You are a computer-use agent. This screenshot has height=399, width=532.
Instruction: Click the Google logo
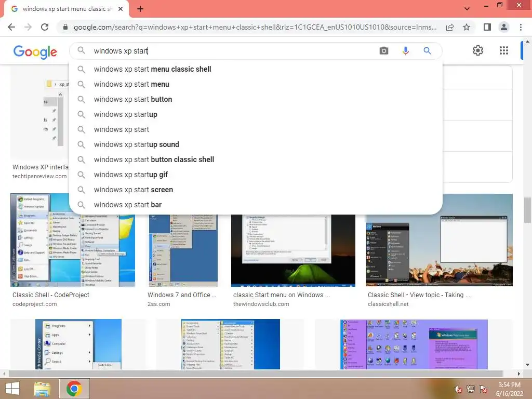(x=35, y=52)
